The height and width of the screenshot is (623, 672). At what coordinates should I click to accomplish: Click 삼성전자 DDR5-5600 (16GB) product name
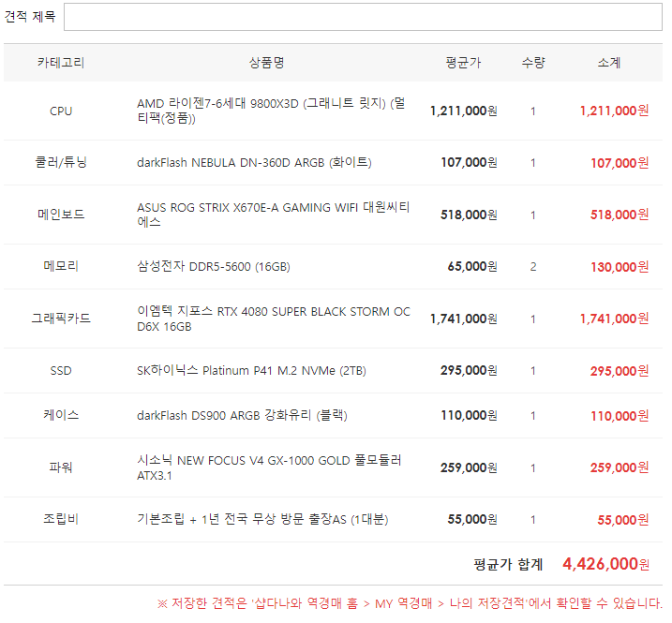[214, 266]
